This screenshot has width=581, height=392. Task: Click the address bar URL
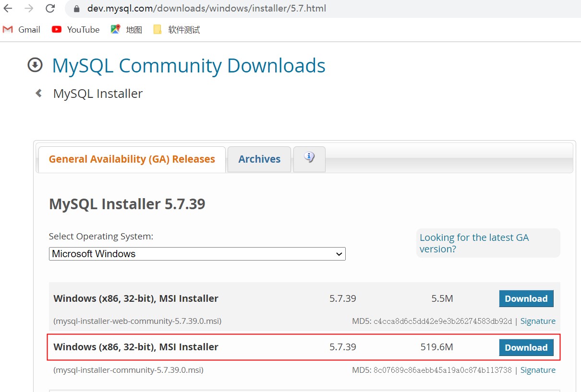(207, 9)
